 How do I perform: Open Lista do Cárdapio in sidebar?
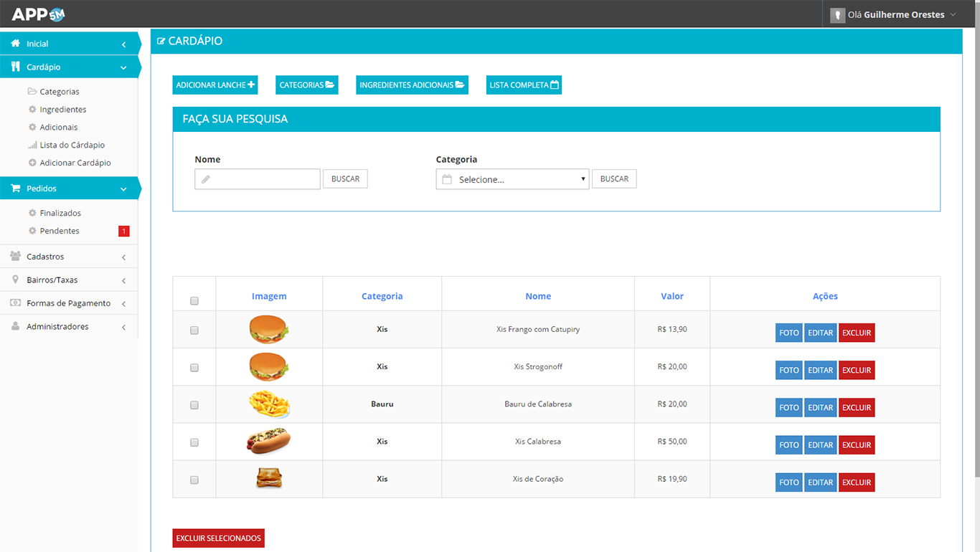(72, 145)
